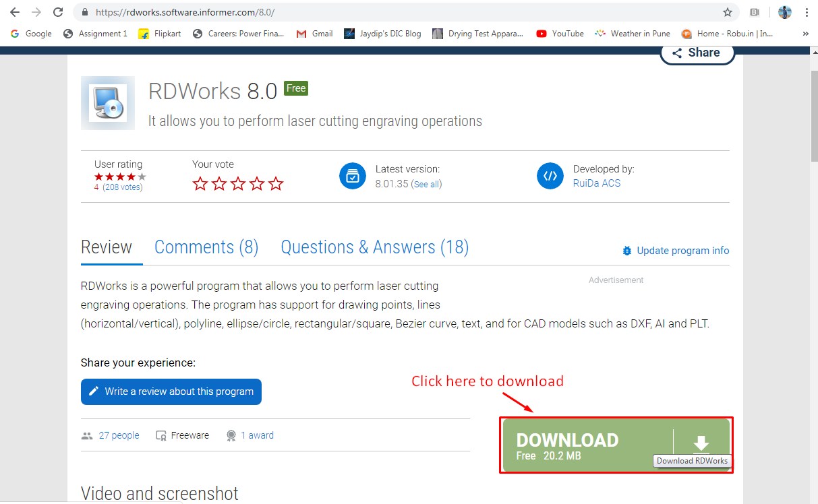Viewport: 818px width, 504px height.
Task: Click the Latest version archive icon
Action: pyautogui.click(x=352, y=176)
